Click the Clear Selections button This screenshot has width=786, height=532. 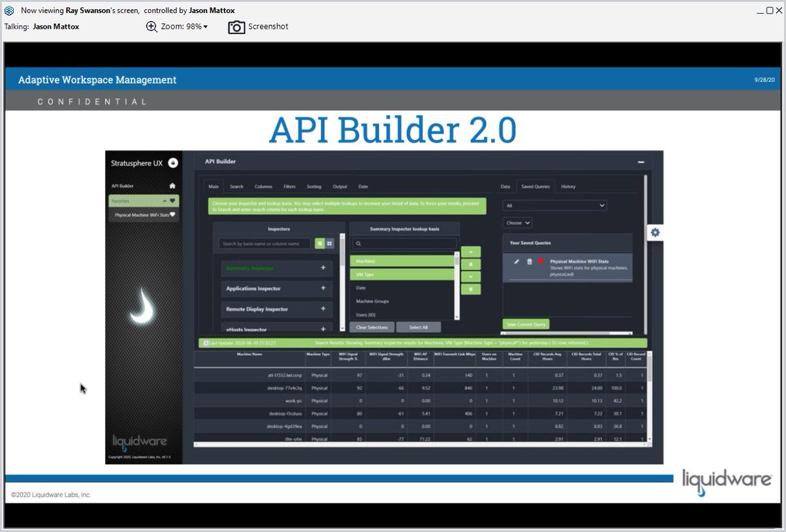tap(373, 327)
